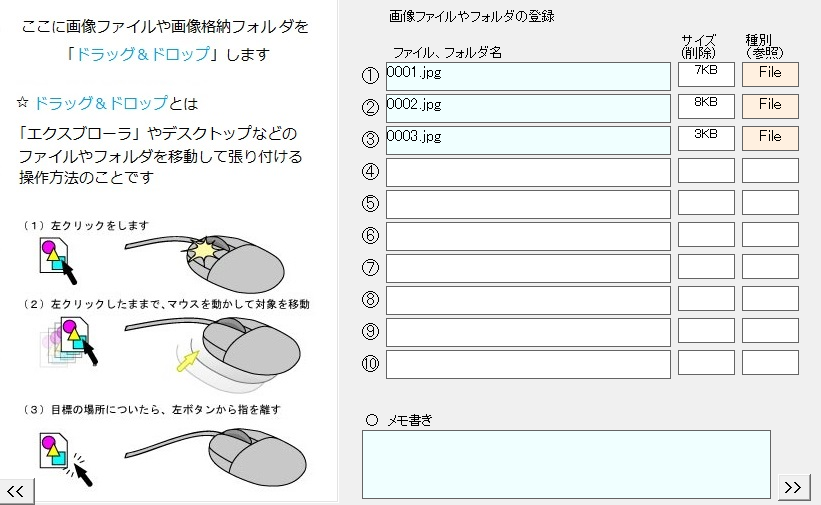The width and height of the screenshot is (821, 505).
Task: Click the << previous page button
Action: point(15,490)
